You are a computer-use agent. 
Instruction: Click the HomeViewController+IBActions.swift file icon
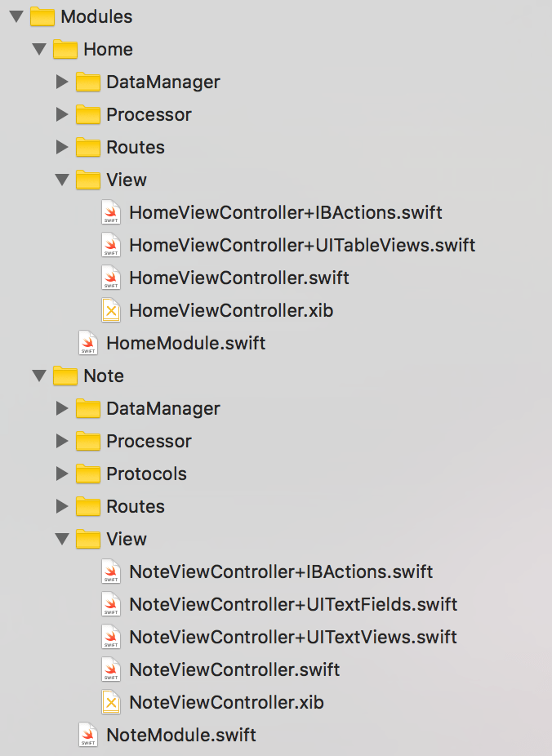(110, 212)
